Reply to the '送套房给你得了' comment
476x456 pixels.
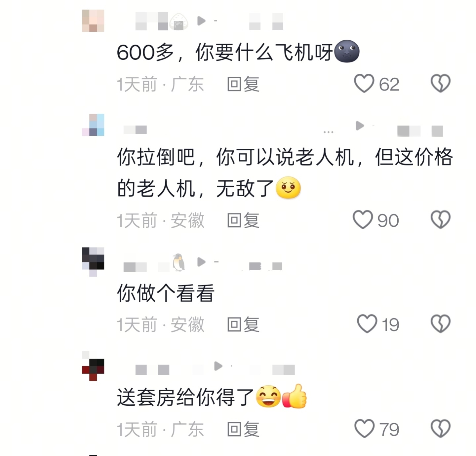[x=243, y=429]
